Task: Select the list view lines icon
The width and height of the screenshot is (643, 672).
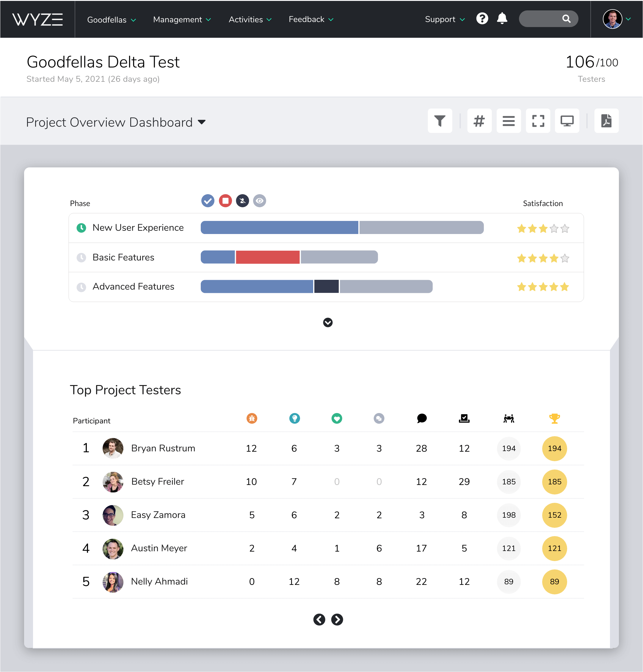Action: click(509, 121)
